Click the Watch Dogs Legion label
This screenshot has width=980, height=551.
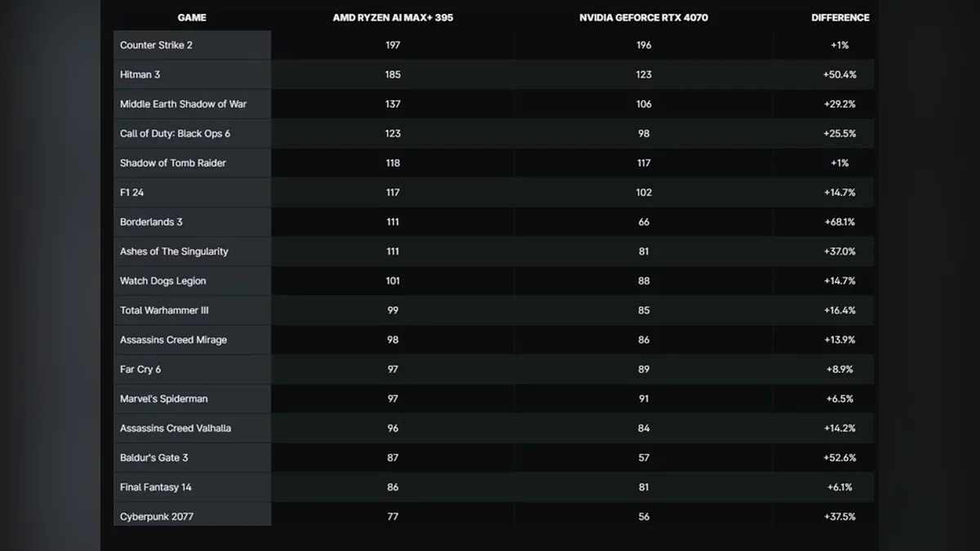tap(163, 281)
